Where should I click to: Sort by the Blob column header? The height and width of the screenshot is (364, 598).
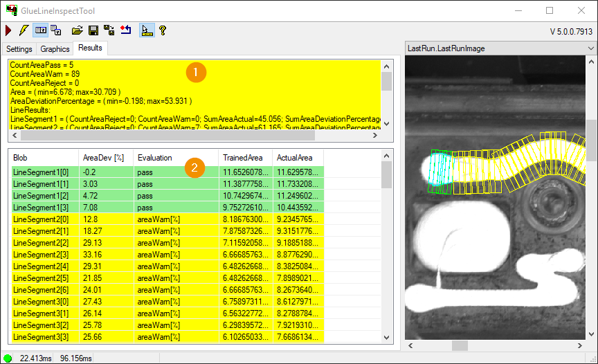[44, 158]
